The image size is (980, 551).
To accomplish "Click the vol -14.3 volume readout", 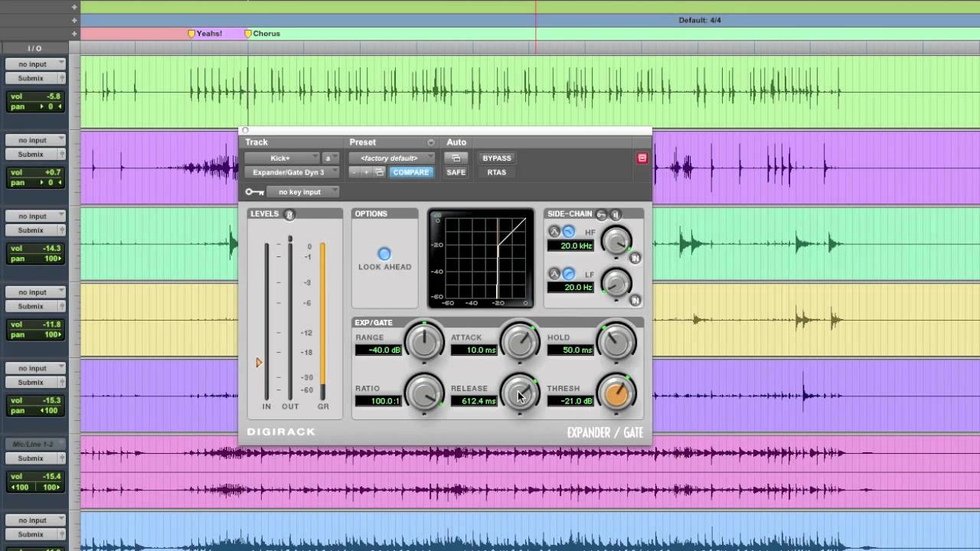I will click(x=35, y=249).
